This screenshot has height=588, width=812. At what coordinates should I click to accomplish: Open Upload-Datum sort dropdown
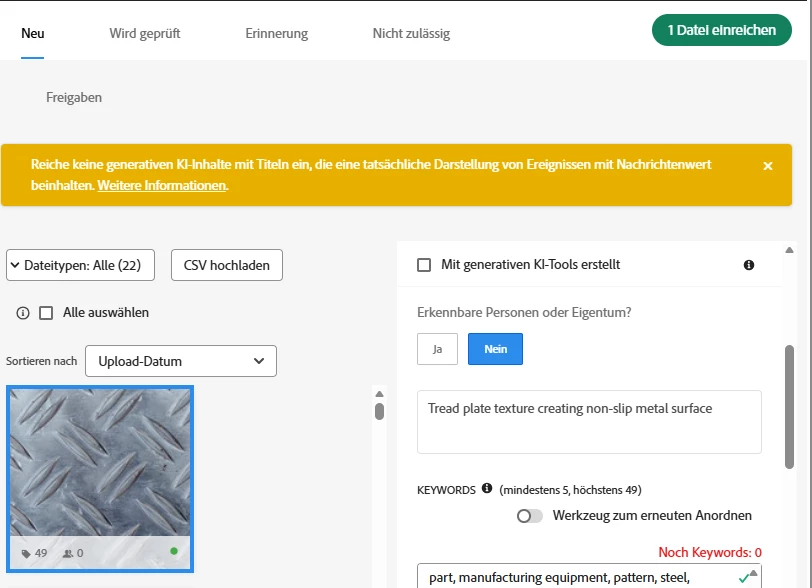(x=181, y=361)
